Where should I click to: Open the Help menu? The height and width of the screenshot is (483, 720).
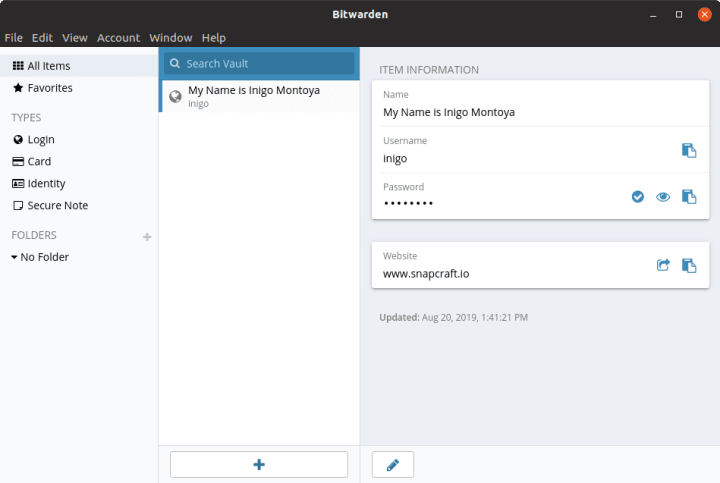pyautogui.click(x=214, y=38)
